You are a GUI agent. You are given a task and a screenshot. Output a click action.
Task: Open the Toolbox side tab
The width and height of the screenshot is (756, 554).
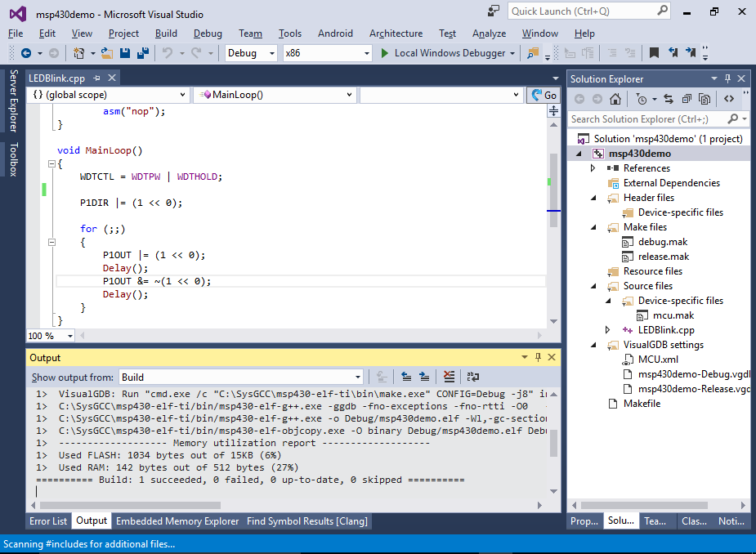pos(13,159)
